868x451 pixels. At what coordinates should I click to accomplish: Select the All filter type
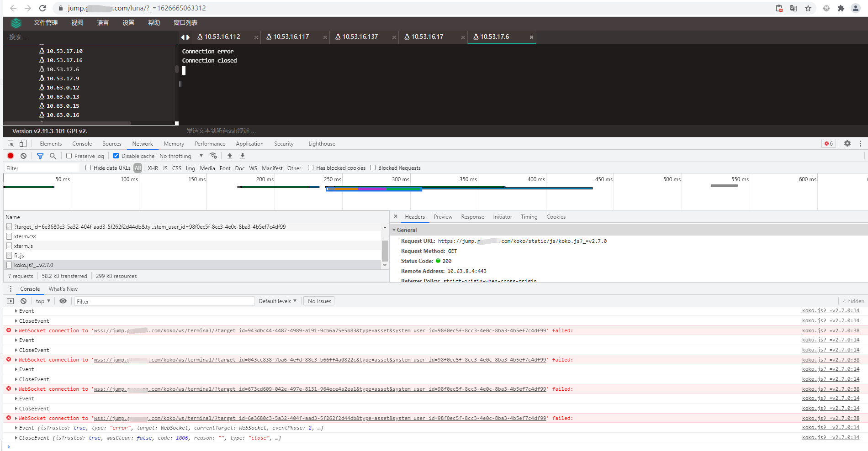coord(138,168)
